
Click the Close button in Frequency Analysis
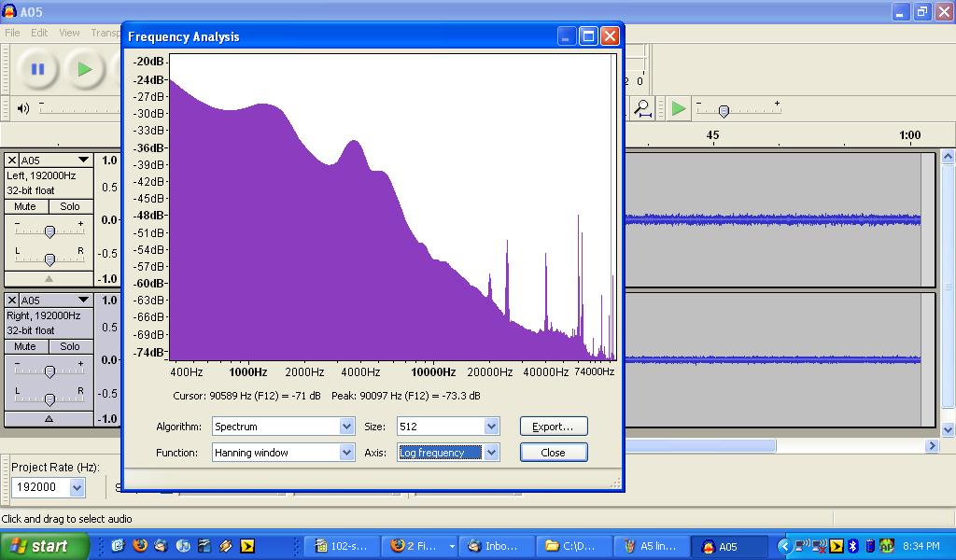553,453
